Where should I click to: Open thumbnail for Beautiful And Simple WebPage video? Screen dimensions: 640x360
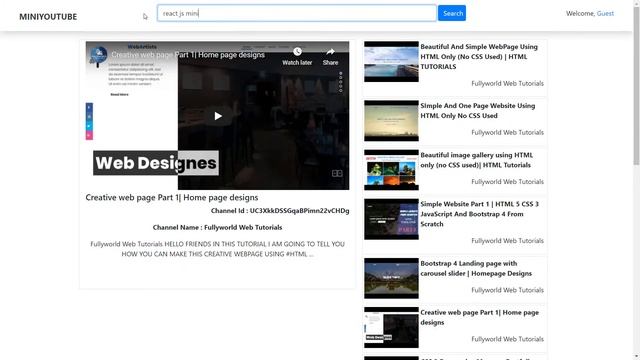[391, 62]
